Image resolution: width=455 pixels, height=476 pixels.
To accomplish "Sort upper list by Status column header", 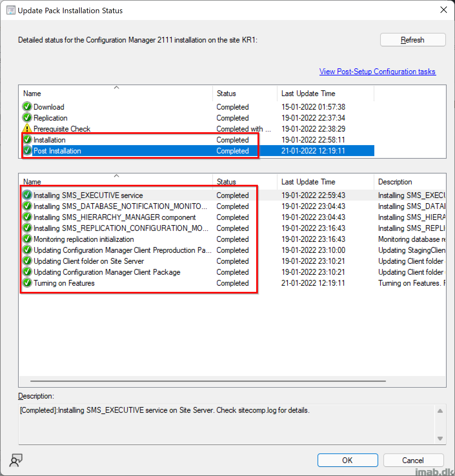I will tap(245, 93).
